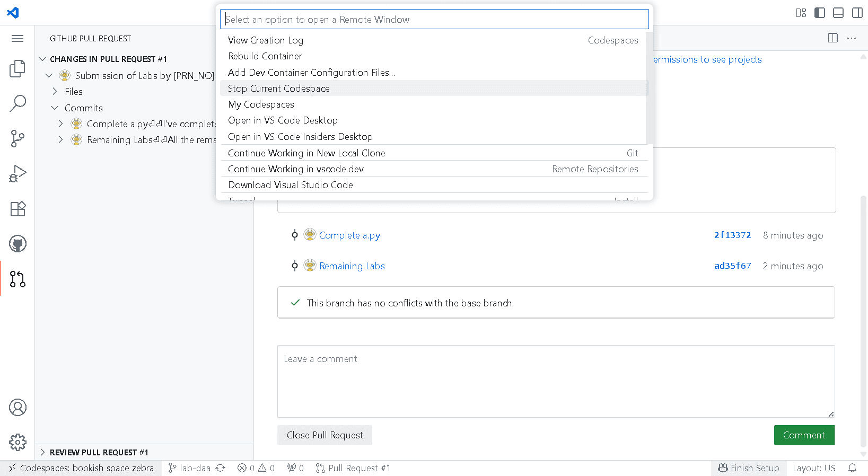
Task: Open commit hash 2f13372 link
Action: 732,235
